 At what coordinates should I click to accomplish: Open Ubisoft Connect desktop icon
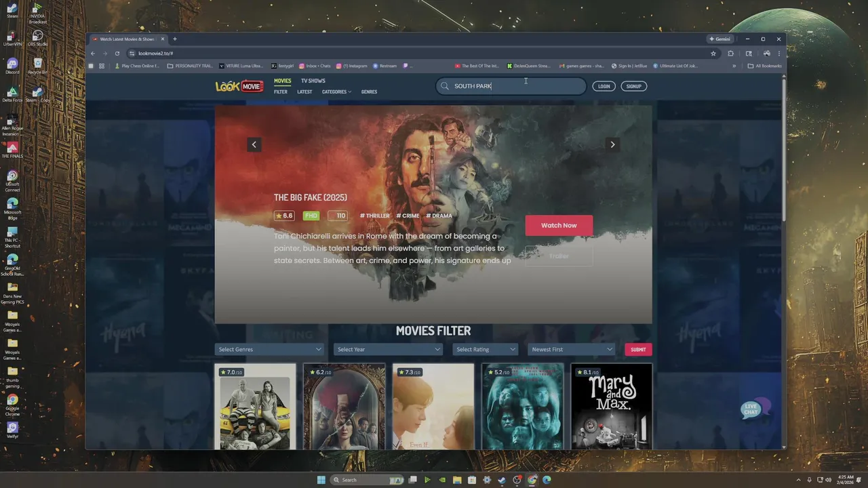(x=12, y=180)
